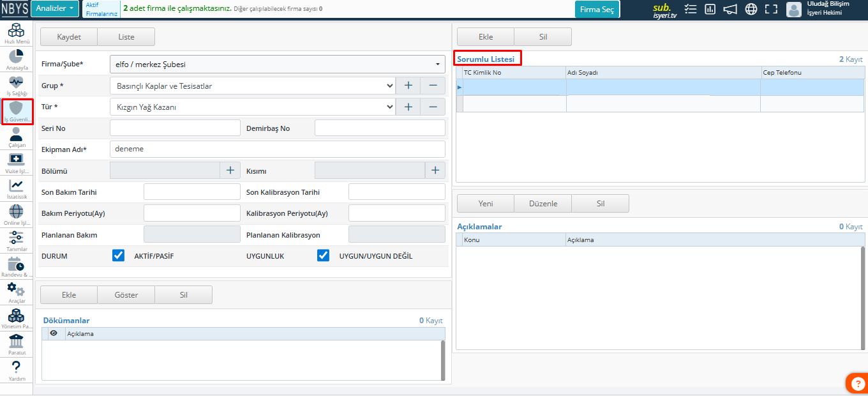The image size is (868, 396).
Task: Open Yönetim Paneli in the sidebar
Action: (16, 319)
